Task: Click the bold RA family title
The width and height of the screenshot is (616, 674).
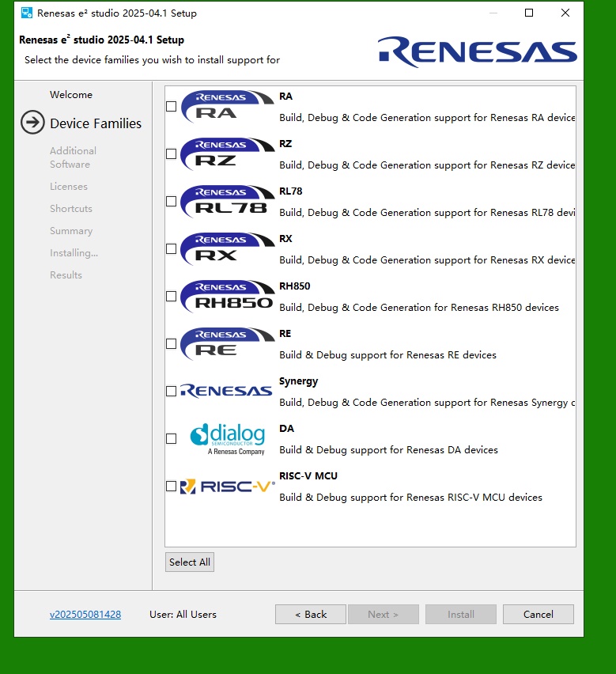Action: pos(285,96)
